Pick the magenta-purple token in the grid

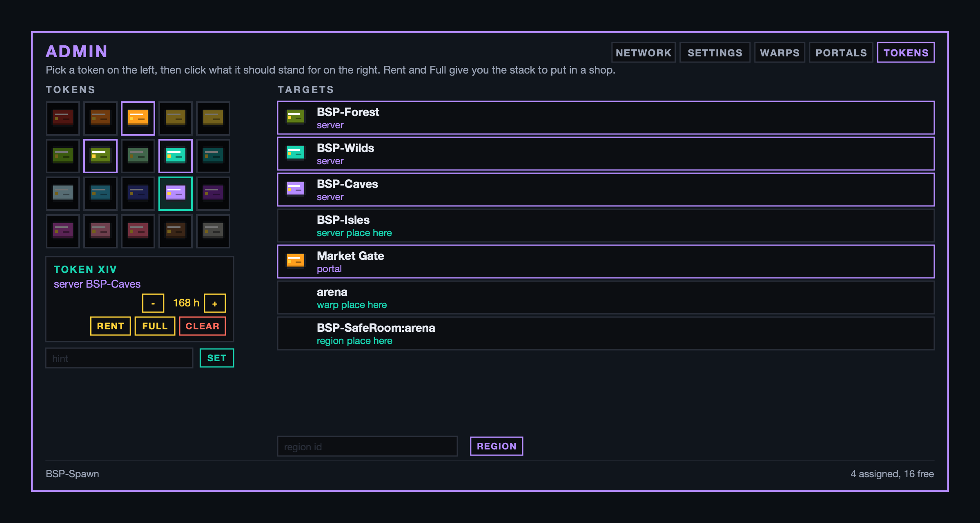62,231
